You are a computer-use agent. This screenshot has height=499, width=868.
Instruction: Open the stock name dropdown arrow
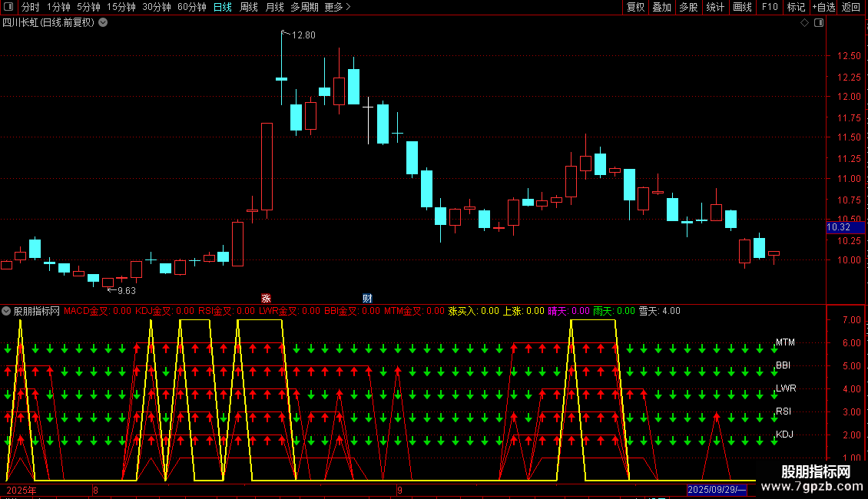[x=103, y=23]
